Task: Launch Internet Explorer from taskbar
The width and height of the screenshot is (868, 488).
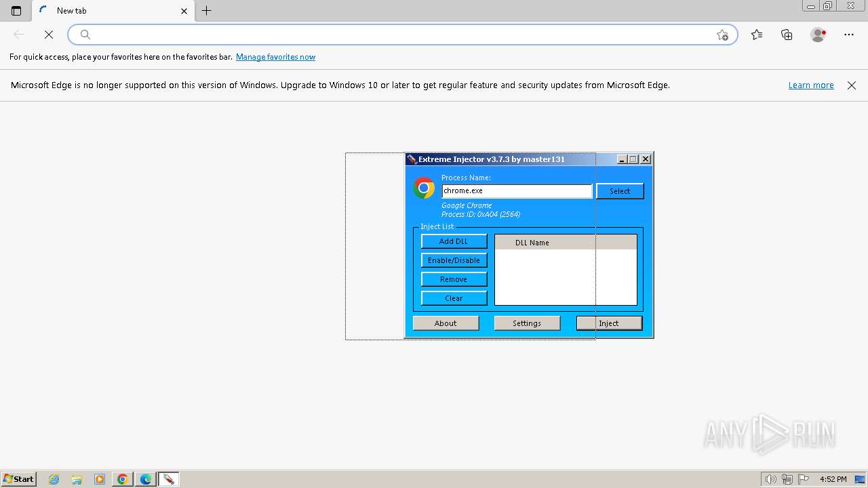Action: pyautogui.click(x=54, y=479)
